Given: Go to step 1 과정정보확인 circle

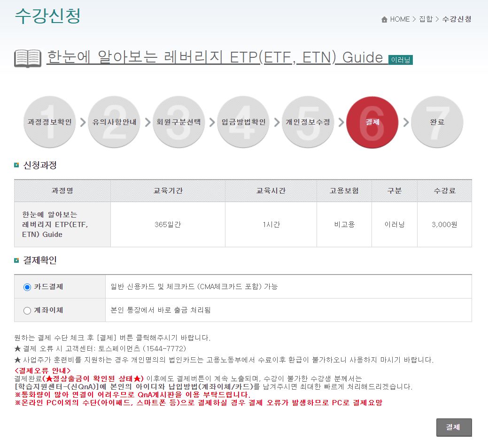Looking at the screenshot, I should [x=49, y=122].
